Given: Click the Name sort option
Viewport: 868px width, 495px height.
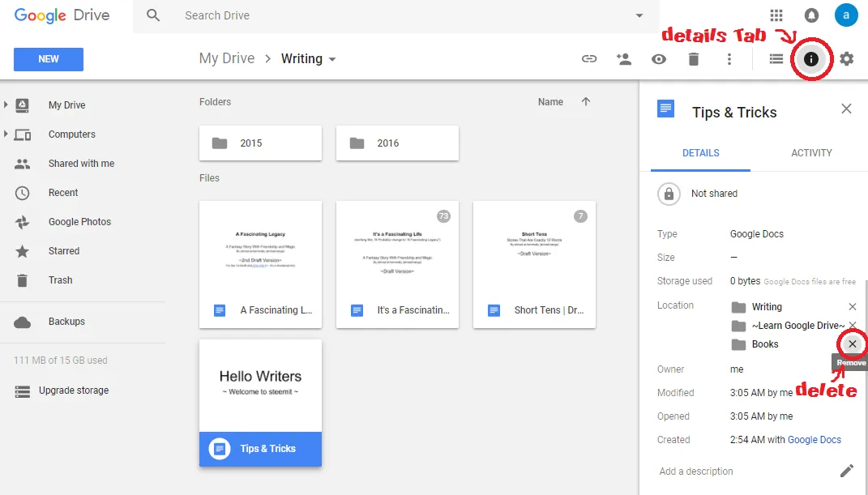Looking at the screenshot, I should coord(550,102).
